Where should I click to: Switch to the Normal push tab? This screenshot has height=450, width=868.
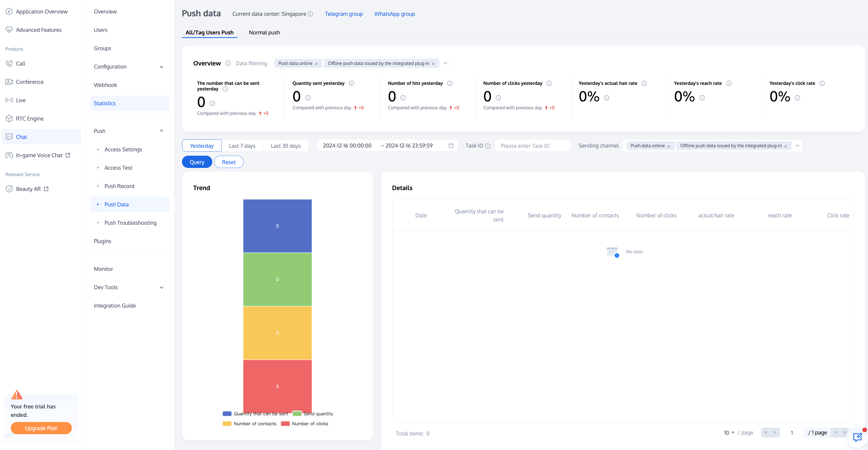coord(264,32)
